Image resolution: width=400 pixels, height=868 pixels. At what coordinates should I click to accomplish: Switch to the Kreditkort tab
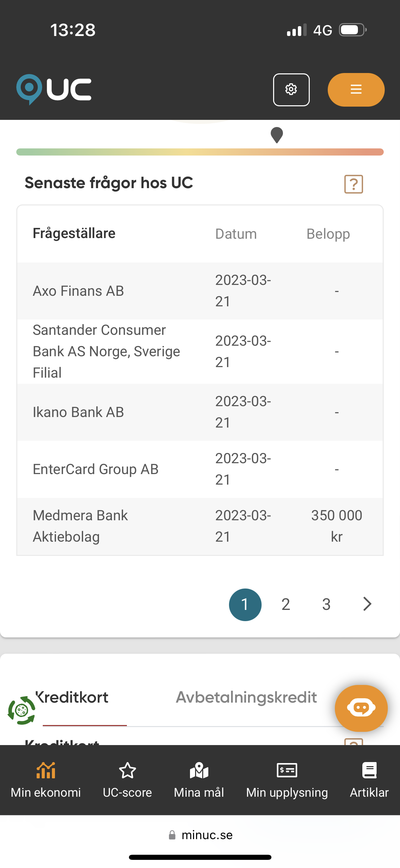click(x=72, y=698)
